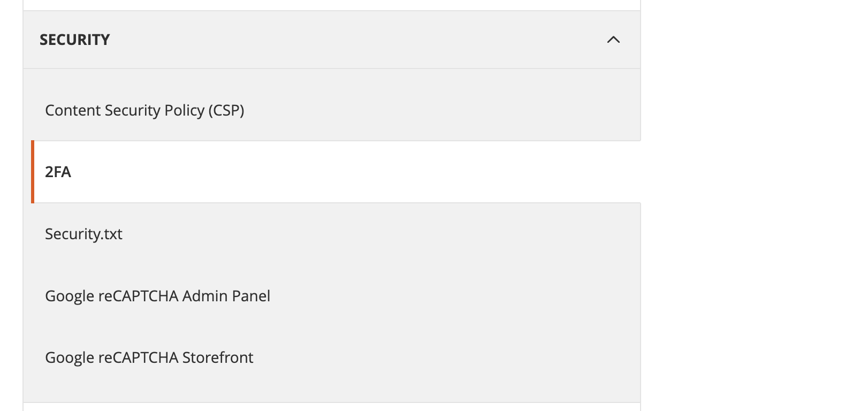This screenshot has width=868, height=411.
Task: Hide Security items using the caret icon
Action: [x=613, y=40]
